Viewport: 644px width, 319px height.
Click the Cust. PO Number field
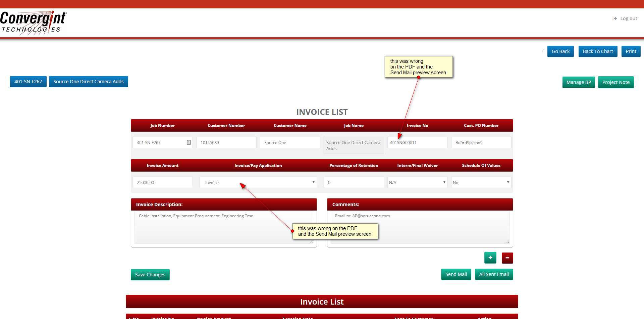click(481, 142)
